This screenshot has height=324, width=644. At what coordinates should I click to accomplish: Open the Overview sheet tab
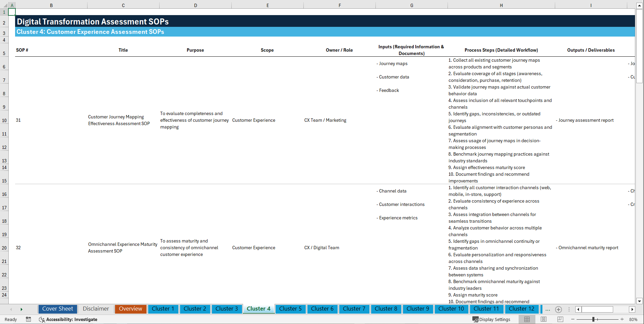(130, 309)
